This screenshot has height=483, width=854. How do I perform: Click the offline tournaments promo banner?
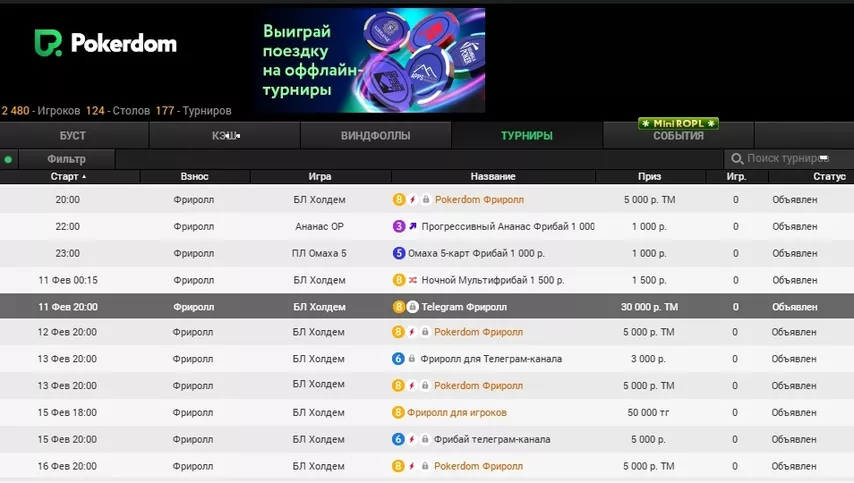369,60
